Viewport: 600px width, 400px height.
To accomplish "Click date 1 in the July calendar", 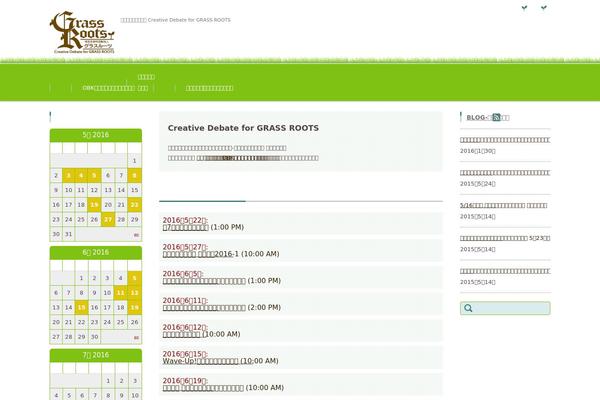I will coord(108,381).
